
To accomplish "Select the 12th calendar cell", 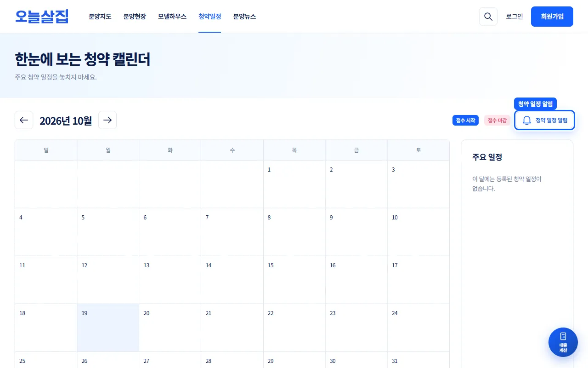I will [108, 280].
